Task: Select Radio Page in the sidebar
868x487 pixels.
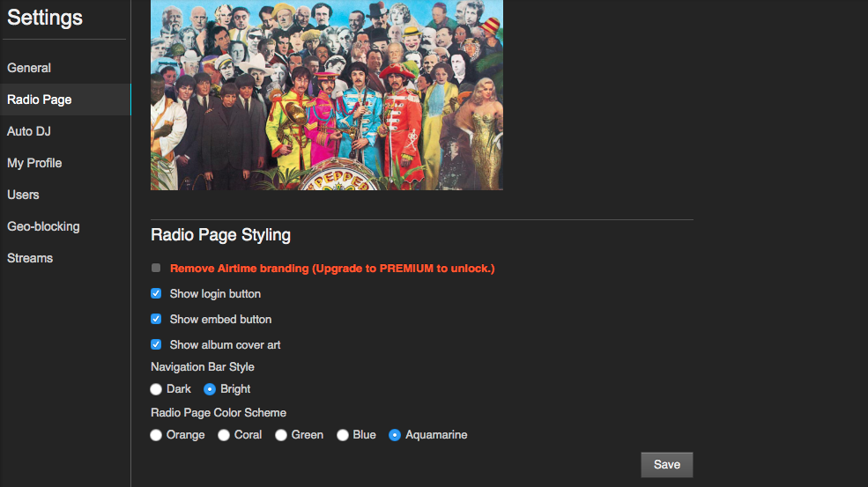Action: pyautogui.click(x=40, y=100)
